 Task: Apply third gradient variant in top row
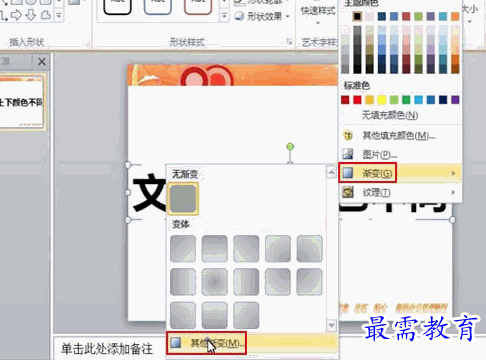coord(246,249)
